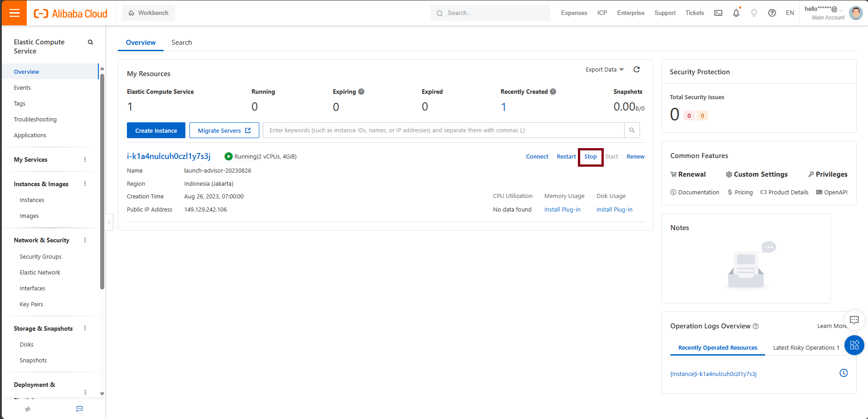
Task: Open the Pricing link
Action: 740,193
